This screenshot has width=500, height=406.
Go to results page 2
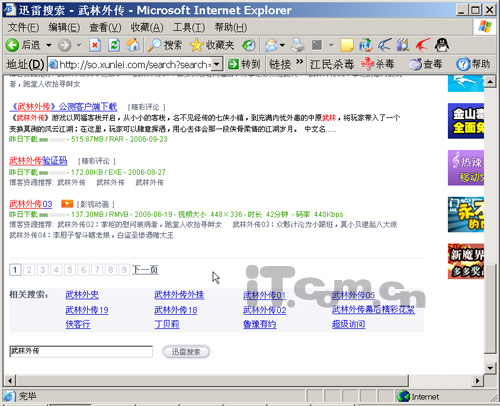(x=29, y=270)
